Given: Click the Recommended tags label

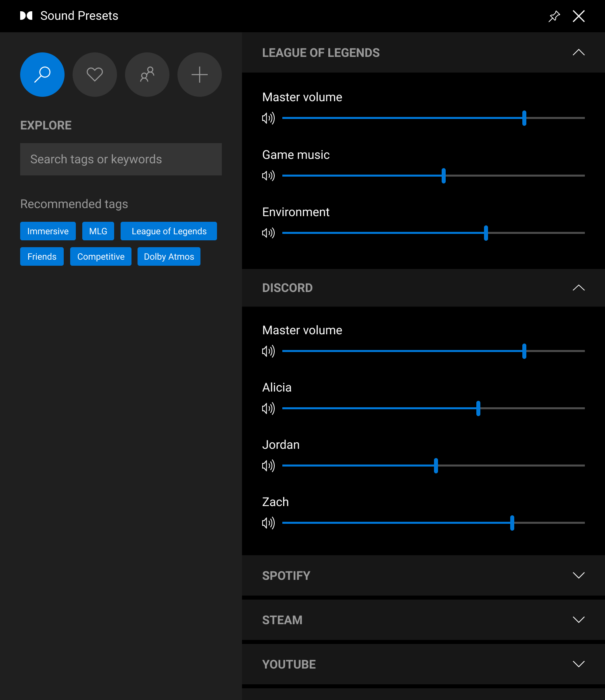Looking at the screenshot, I should 74,204.
